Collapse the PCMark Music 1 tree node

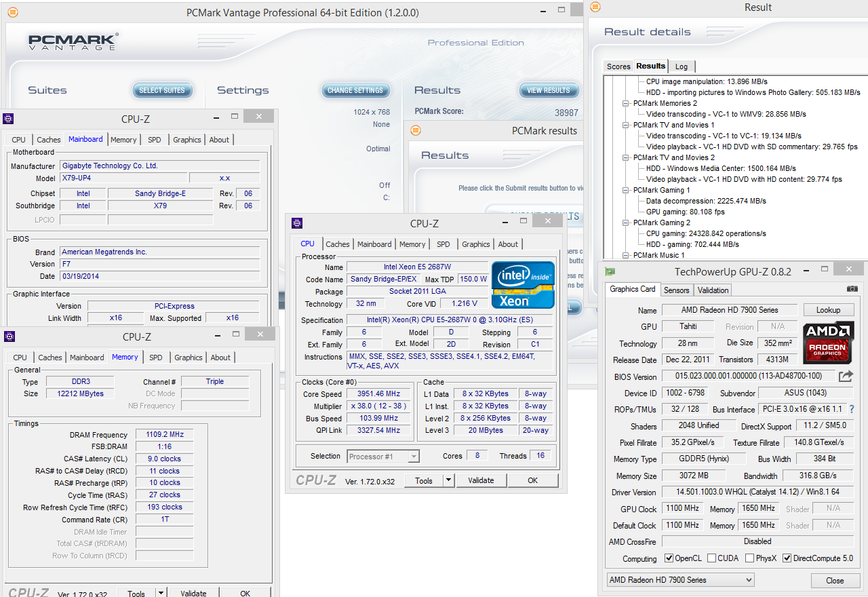pos(627,255)
